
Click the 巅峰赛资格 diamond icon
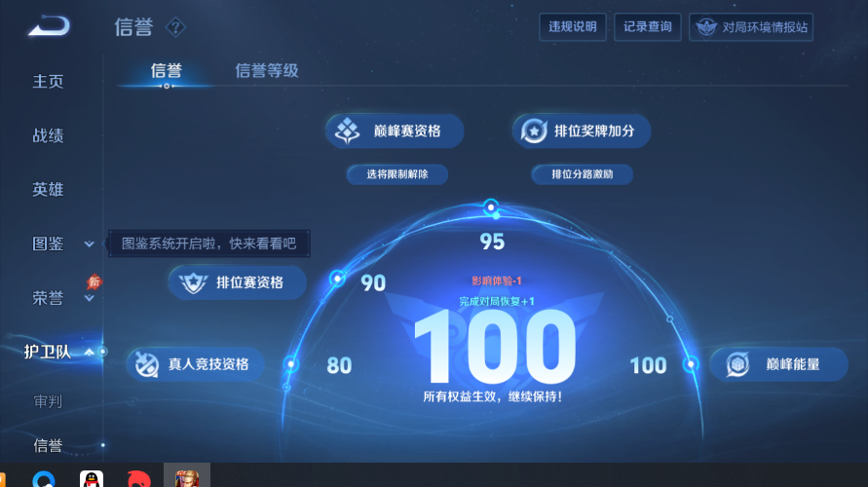(x=347, y=131)
